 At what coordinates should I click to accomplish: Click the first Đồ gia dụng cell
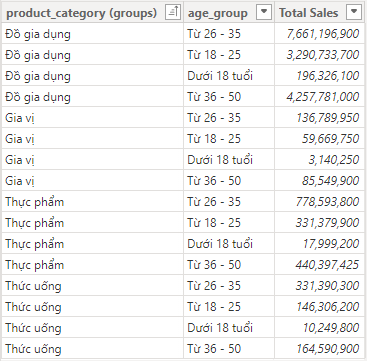tap(92, 34)
